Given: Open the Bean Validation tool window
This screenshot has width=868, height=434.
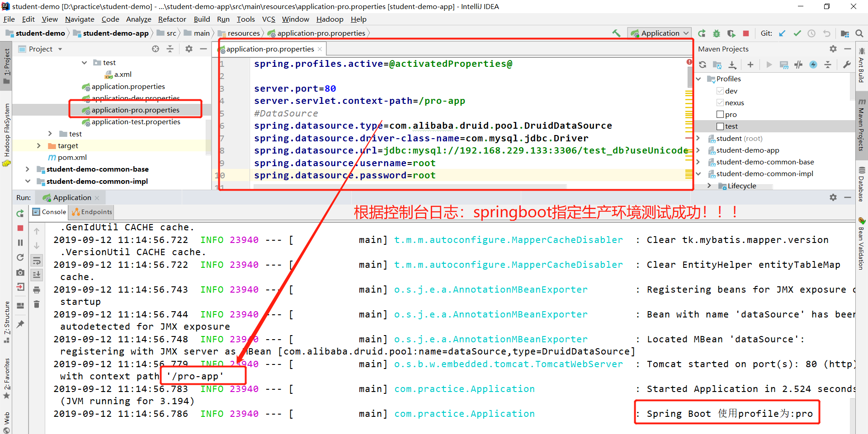Looking at the screenshot, I should pyautogui.click(x=862, y=244).
